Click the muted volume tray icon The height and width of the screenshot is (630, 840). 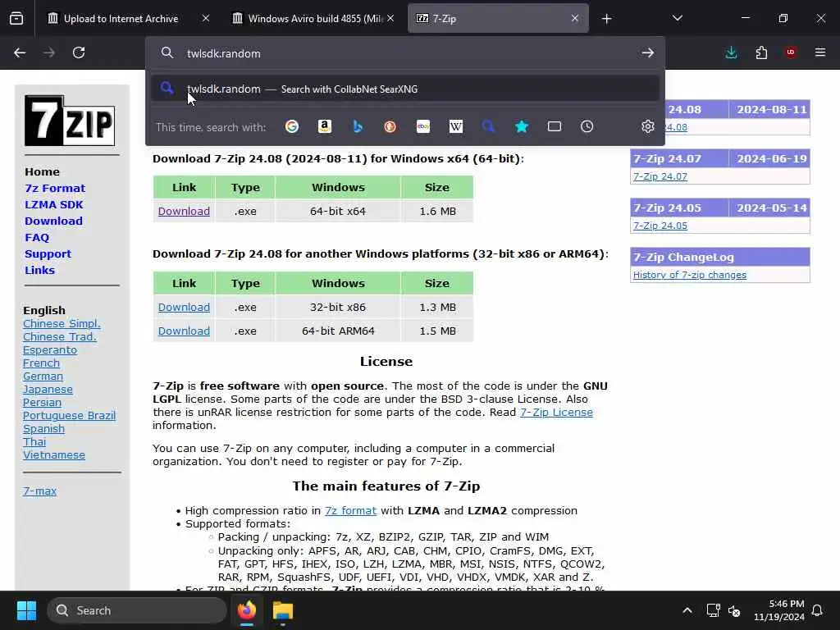click(734, 610)
